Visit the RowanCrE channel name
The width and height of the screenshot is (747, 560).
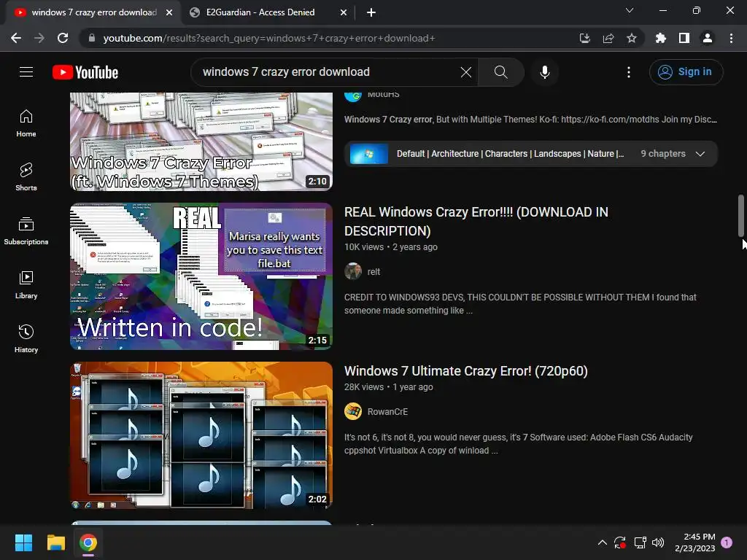pyautogui.click(x=387, y=411)
